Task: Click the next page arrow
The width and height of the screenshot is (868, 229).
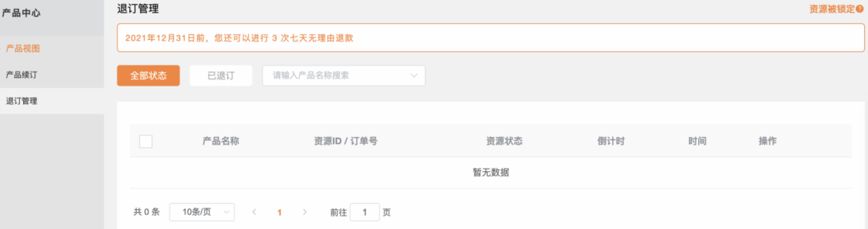Action: (305, 212)
